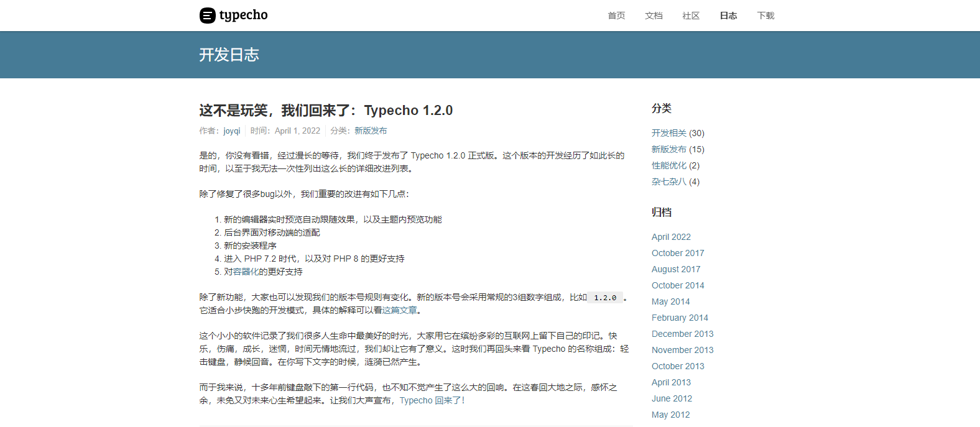Open the August 2017 archive
This screenshot has width=980, height=427.
pyautogui.click(x=676, y=269)
